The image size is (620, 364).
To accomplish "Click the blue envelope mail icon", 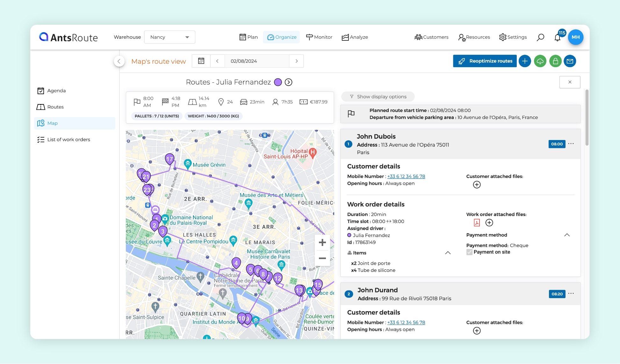I will click(x=570, y=61).
